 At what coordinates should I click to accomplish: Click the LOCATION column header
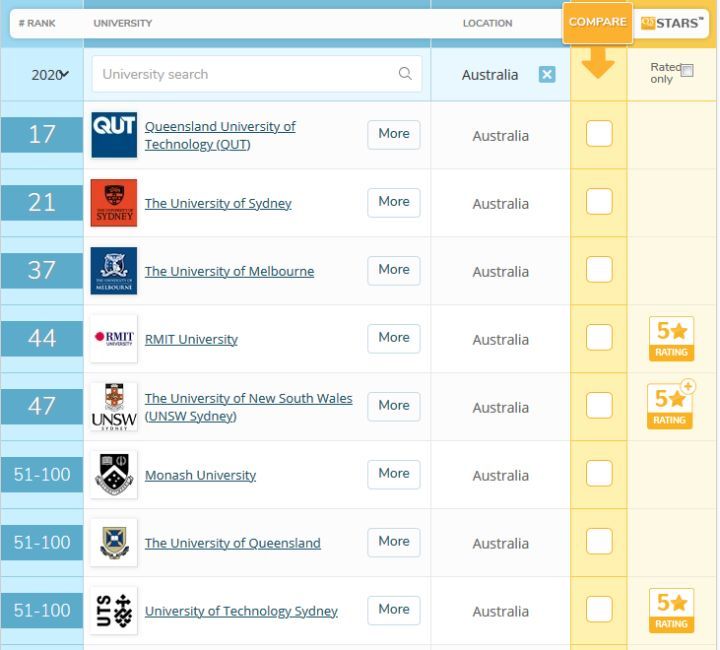pos(487,23)
